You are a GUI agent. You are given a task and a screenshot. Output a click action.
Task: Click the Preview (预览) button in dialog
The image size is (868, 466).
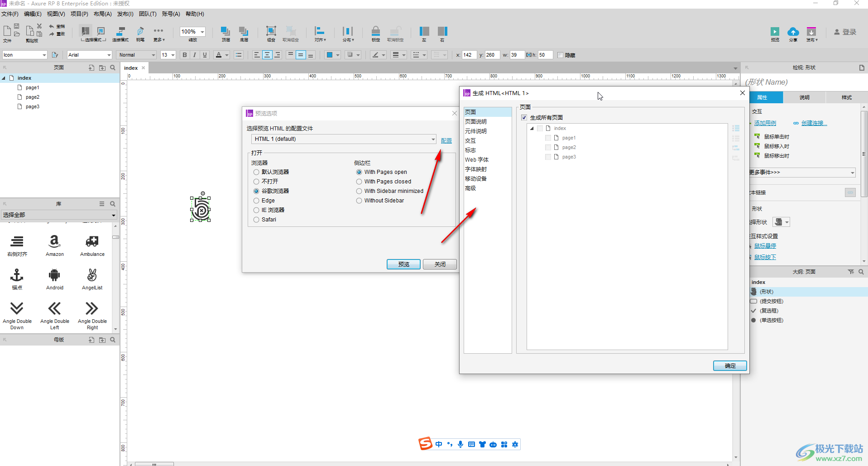point(403,264)
